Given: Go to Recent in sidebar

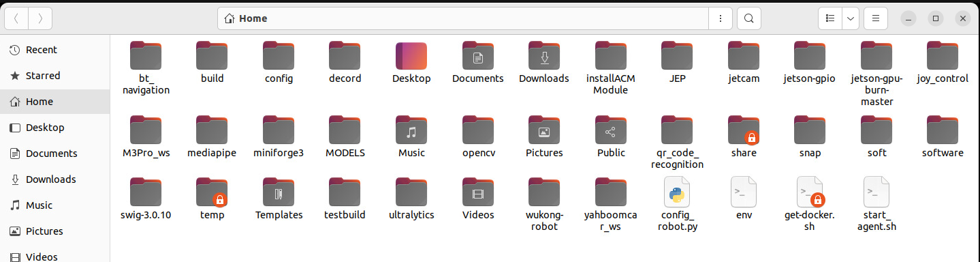Looking at the screenshot, I should [x=54, y=50].
